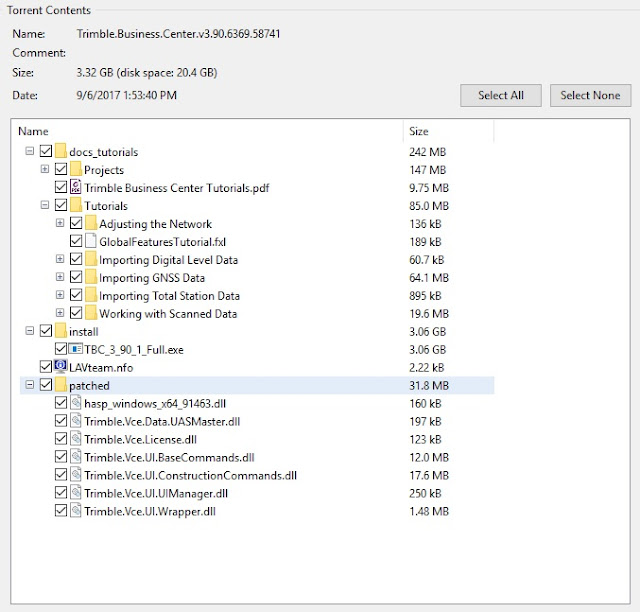Click the patched folder icon
Screen dimensions: 640x612
coord(61,385)
